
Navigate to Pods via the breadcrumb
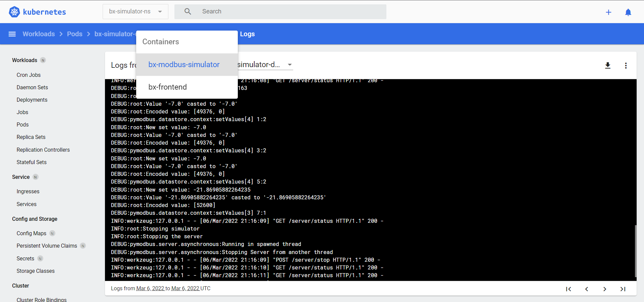74,34
